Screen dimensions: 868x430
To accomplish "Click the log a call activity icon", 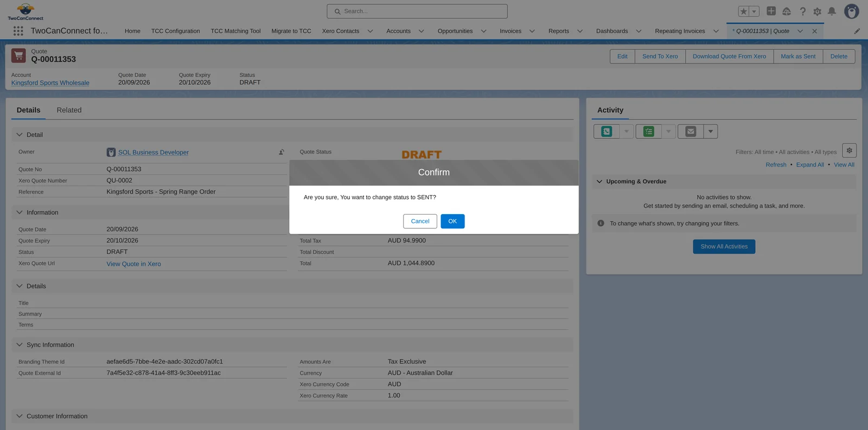I will pos(607,131).
